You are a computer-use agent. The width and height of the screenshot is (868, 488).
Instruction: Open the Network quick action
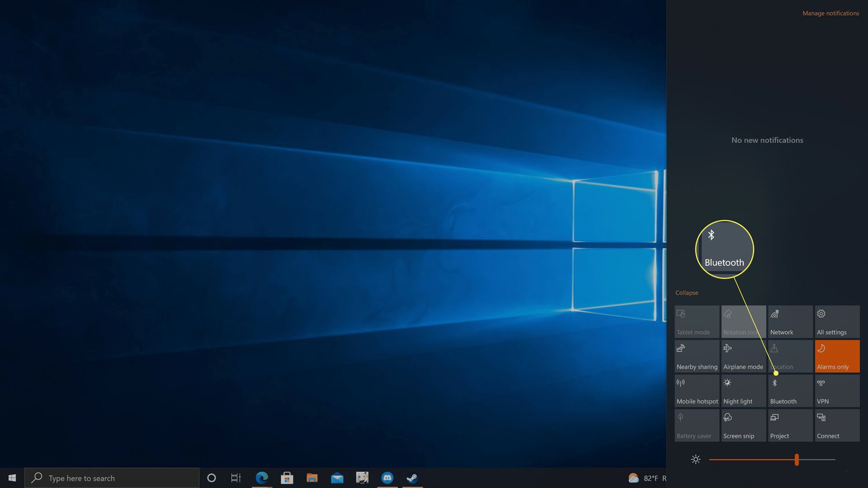pyautogui.click(x=790, y=322)
